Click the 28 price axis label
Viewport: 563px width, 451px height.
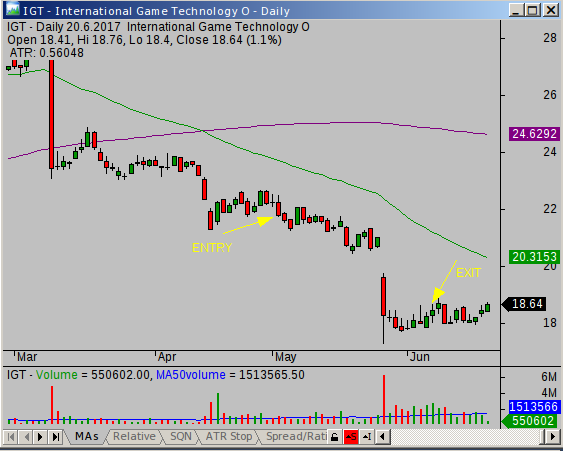click(550, 38)
